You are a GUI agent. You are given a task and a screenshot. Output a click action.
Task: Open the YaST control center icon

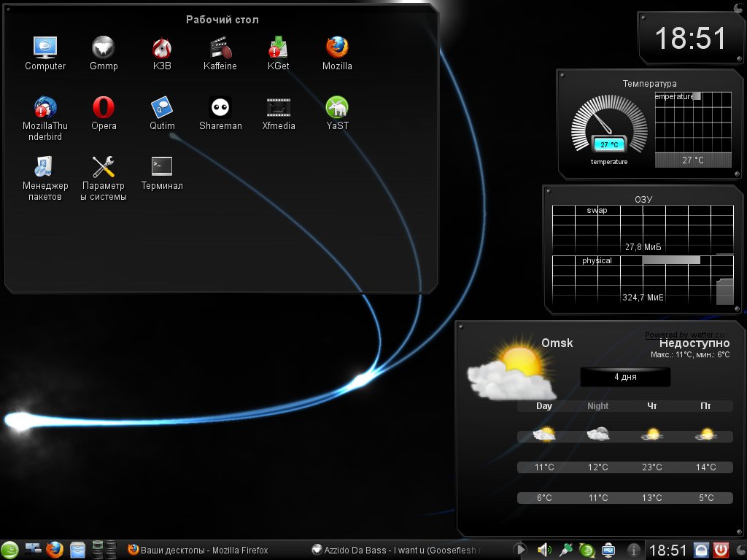pos(336,108)
